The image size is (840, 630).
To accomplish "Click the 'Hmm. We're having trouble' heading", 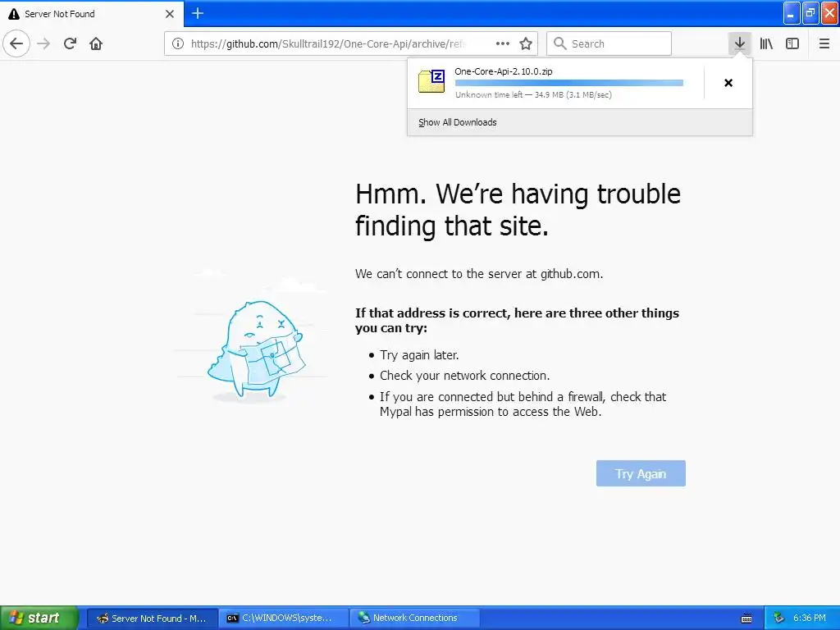I will 518,209.
